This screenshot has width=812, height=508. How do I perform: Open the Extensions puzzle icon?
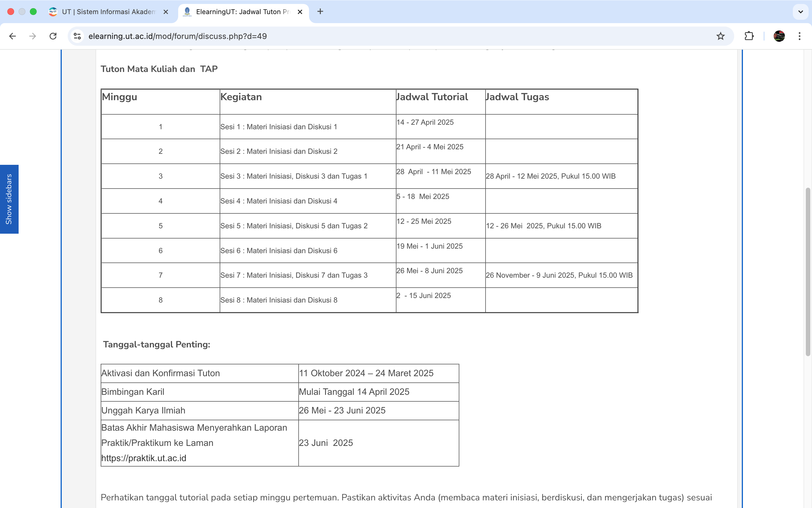click(749, 36)
